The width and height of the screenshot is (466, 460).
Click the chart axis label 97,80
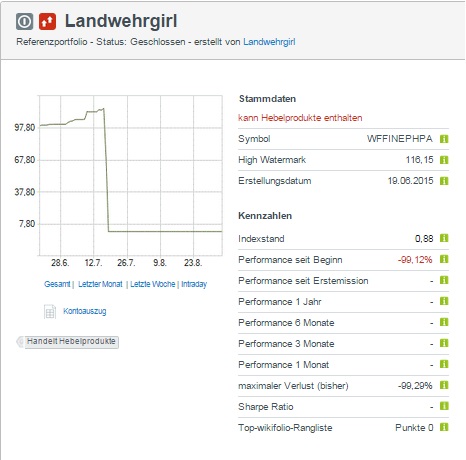(24, 127)
